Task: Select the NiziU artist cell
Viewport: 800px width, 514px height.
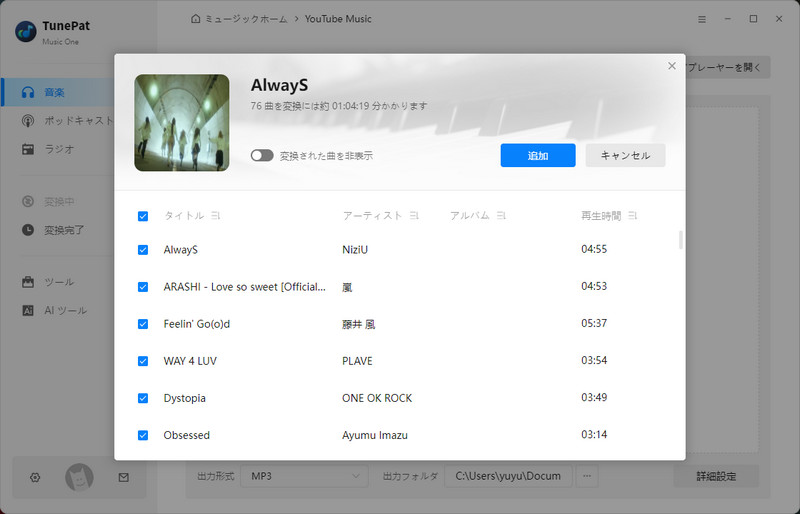Action: point(355,250)
